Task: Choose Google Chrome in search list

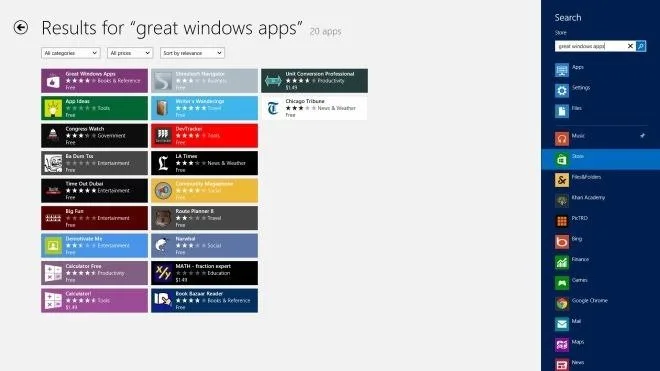Action: (x=601, y=303)
